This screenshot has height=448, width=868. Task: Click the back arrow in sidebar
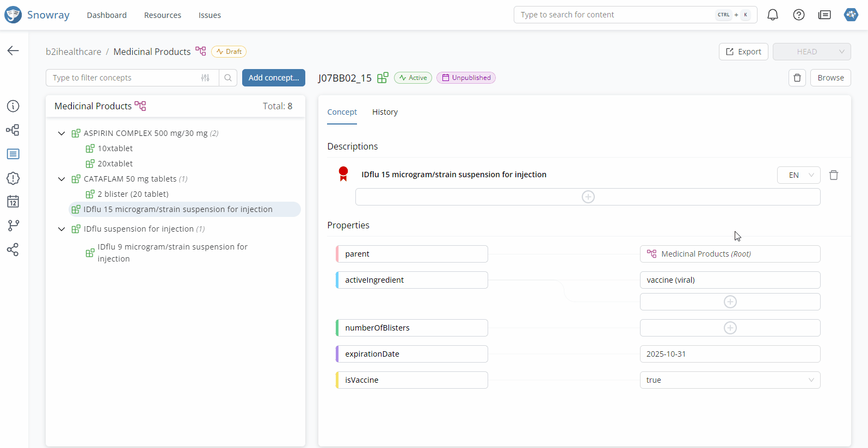coord(13,51)
